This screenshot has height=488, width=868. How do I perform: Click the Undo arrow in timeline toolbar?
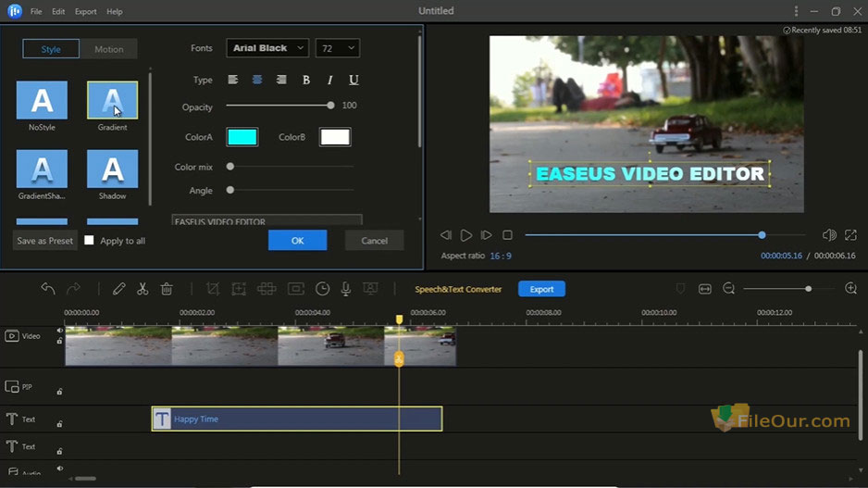(x=48, y=289)
